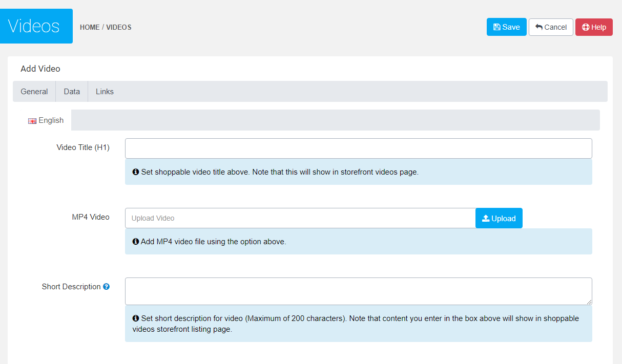Click the Short Description question mark icon

[x=106, y=287]
